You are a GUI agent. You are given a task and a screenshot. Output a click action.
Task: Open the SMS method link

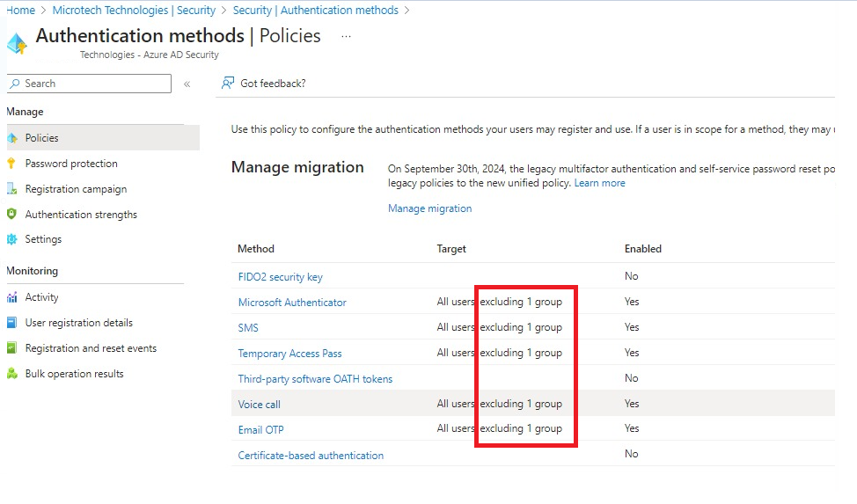click(248, 328)
